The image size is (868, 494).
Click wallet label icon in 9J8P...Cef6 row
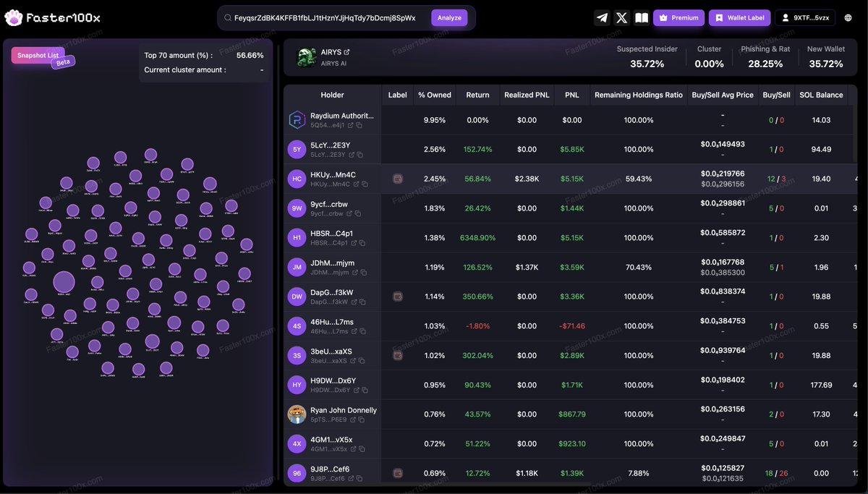397,473
